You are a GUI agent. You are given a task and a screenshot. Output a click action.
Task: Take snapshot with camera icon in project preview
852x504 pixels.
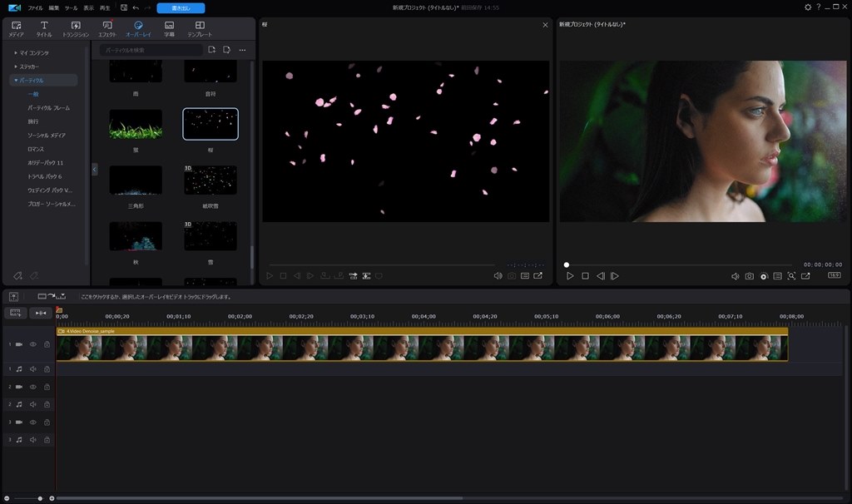click(x=750, y=276)
